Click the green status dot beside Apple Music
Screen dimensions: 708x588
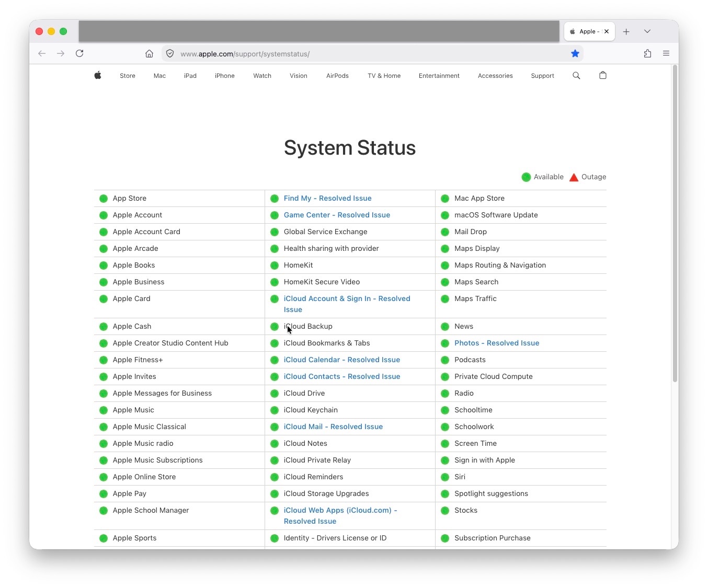[x=104, y=410]
